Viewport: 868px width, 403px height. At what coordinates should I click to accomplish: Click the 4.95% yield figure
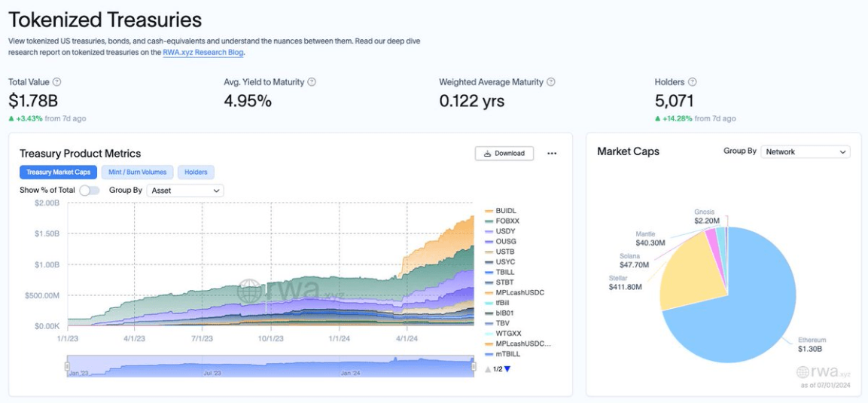pos(248,101)
